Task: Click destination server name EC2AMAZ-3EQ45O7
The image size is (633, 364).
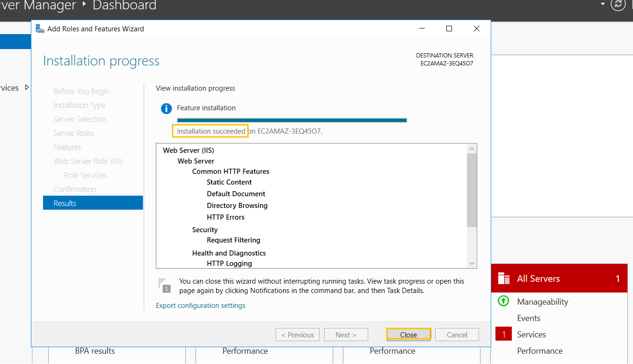Action: (447, 64)
